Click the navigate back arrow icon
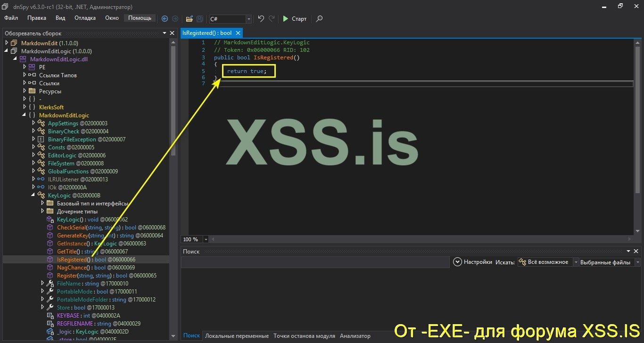The image size is (644, 343). click(x=165, y=18)
